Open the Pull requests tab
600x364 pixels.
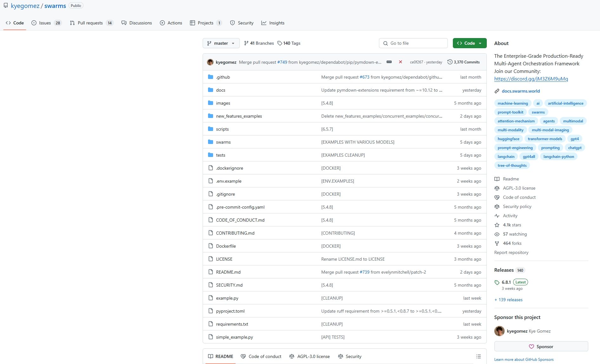point(92,23)
